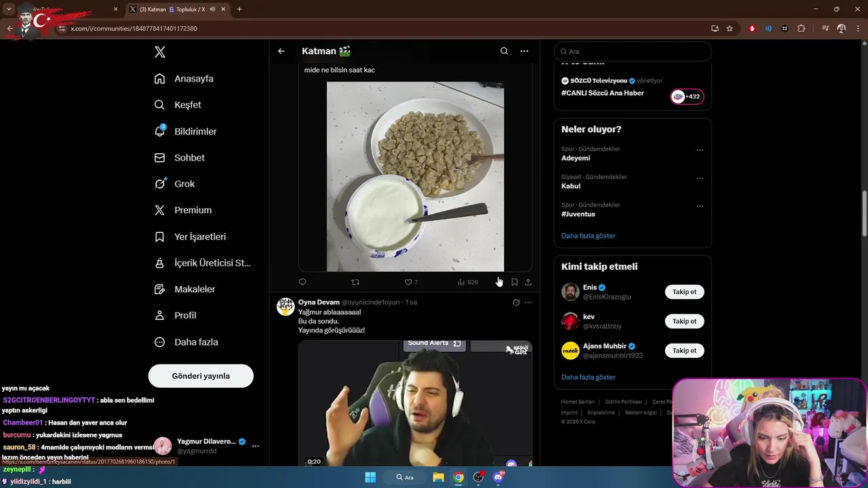Open Keşfet explore page
This screenshot has height=488, width=868.
pyautogui.click(x=178, y=105)
